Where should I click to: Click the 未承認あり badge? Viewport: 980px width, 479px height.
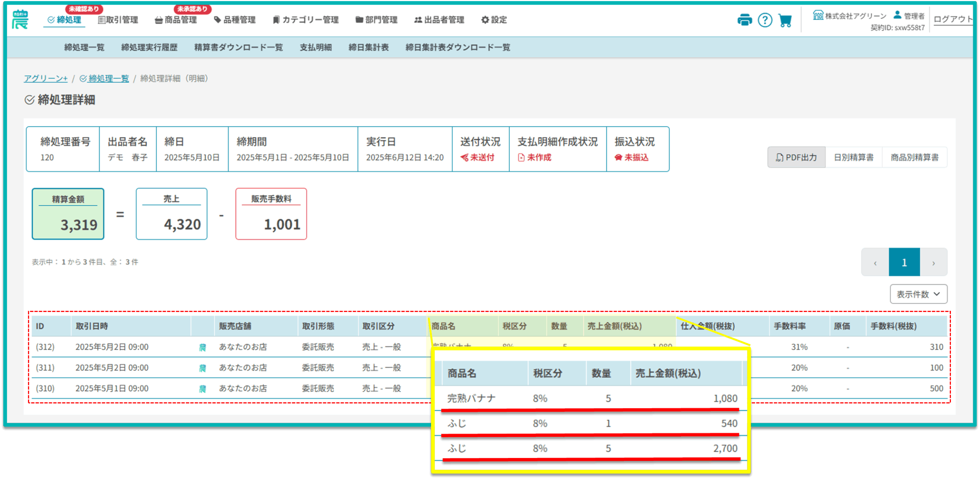(192, 9)
